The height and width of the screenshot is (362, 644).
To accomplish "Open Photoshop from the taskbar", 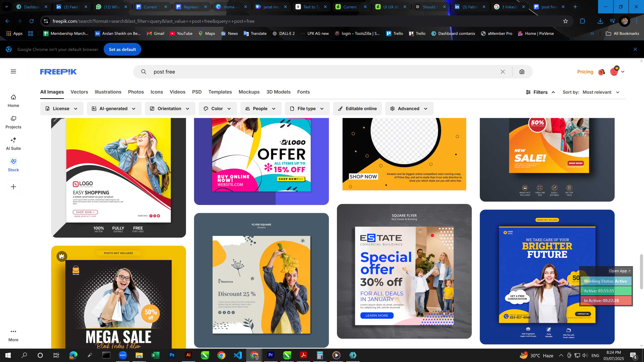I will (172, 355).
